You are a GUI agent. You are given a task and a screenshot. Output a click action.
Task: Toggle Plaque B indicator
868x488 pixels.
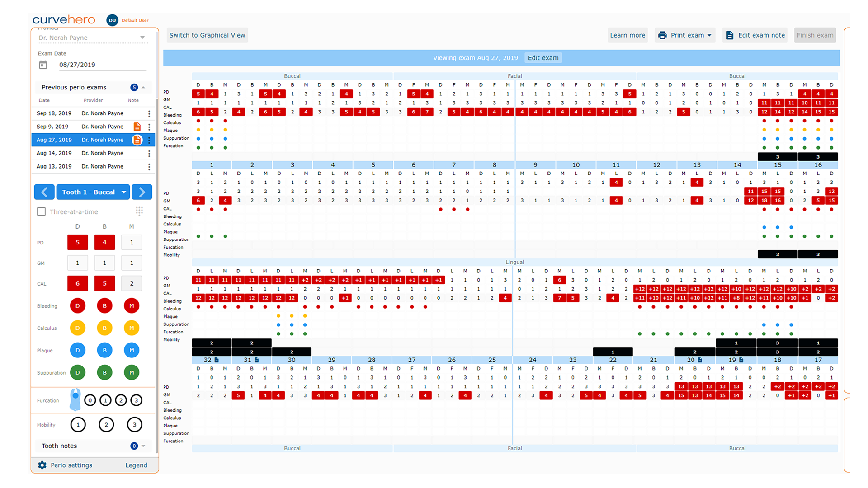[105, 350]
